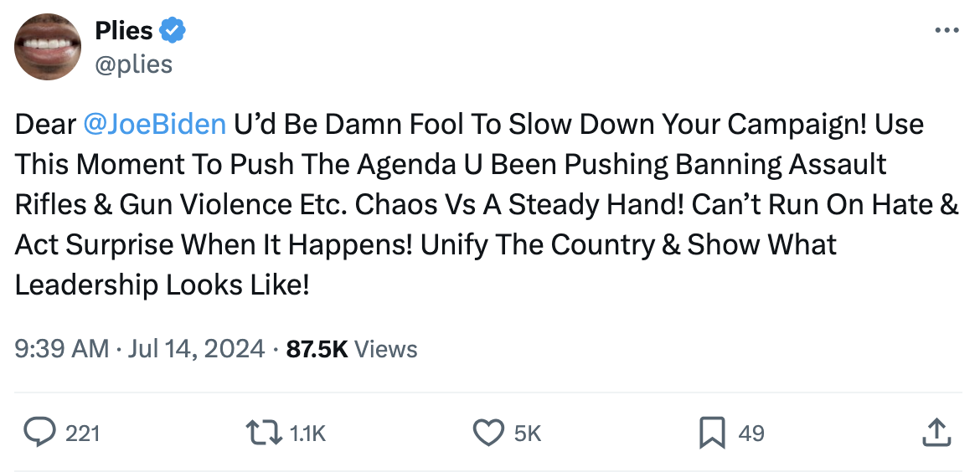Image resolution: width=980 pixels, height=472 pixels.
Task: Click the blue verified badge beside Plies
Action: pyautogui.click(x=173, y=31)
